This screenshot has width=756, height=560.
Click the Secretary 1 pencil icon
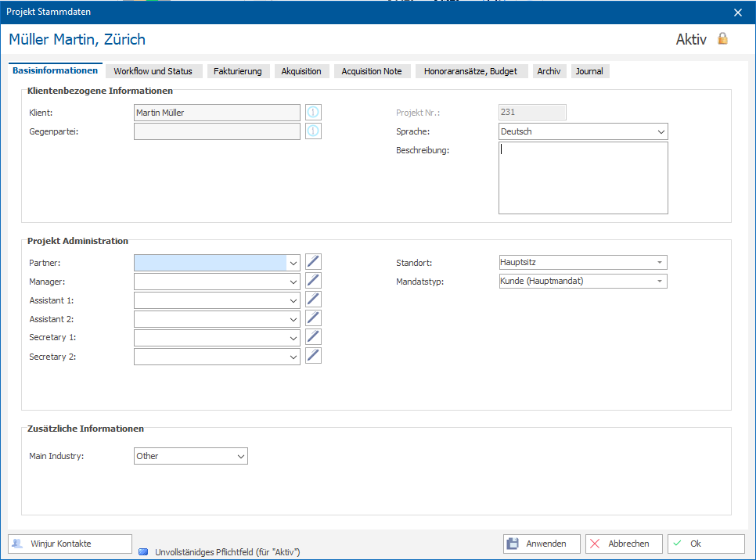(x=313, y=337)
